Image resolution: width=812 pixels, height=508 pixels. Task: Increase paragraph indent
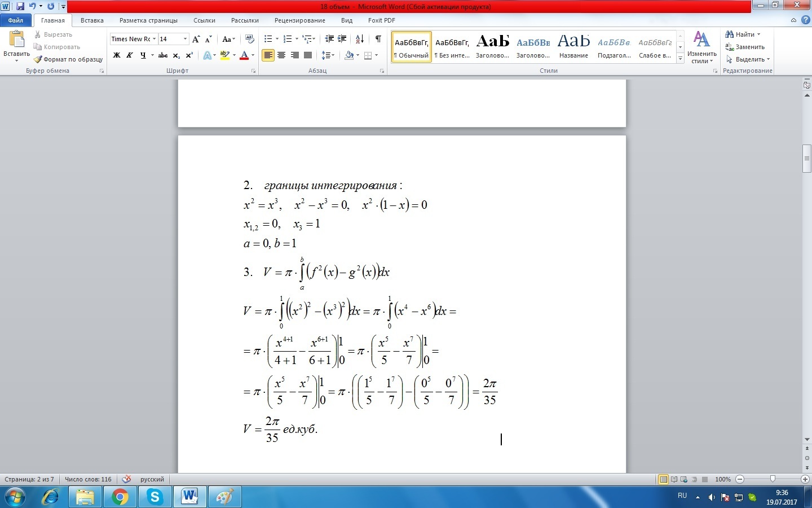click(342, 39)
